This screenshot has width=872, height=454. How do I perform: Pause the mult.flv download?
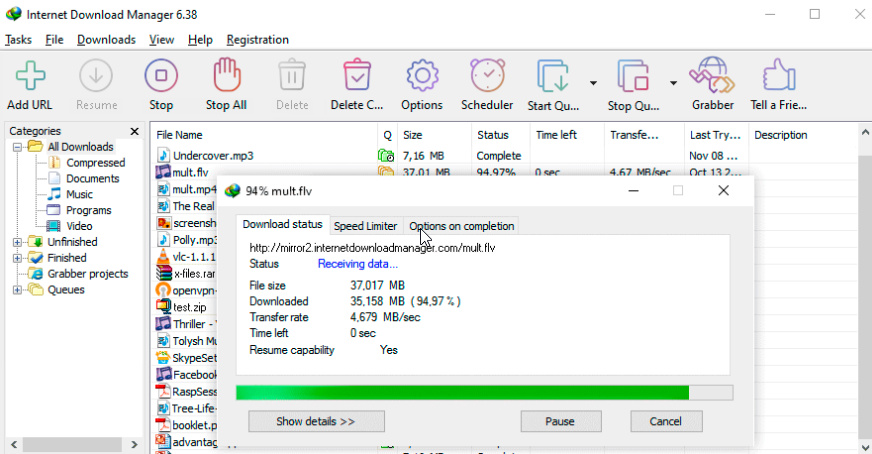click(x=561, y=421)
